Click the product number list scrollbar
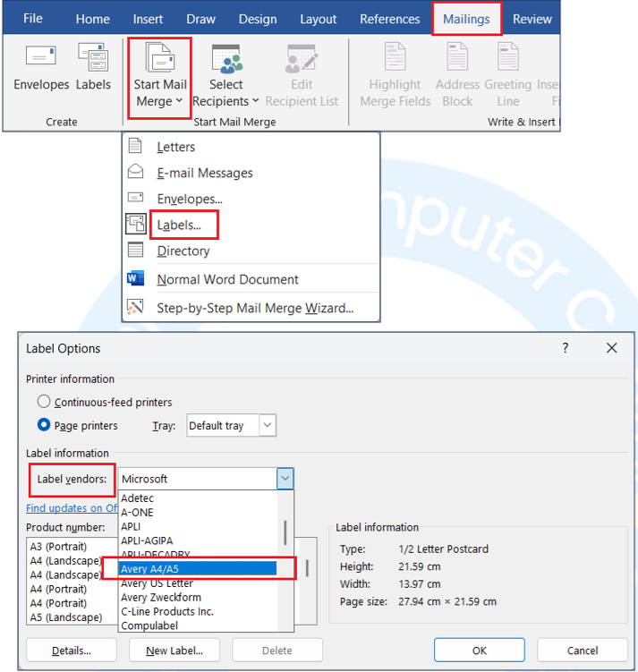 307,568
